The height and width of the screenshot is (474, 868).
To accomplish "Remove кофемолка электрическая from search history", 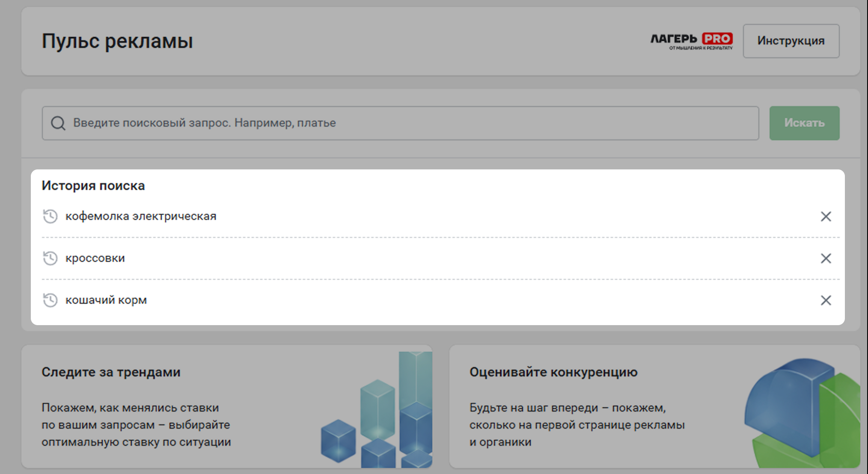I will click(826, 216).
